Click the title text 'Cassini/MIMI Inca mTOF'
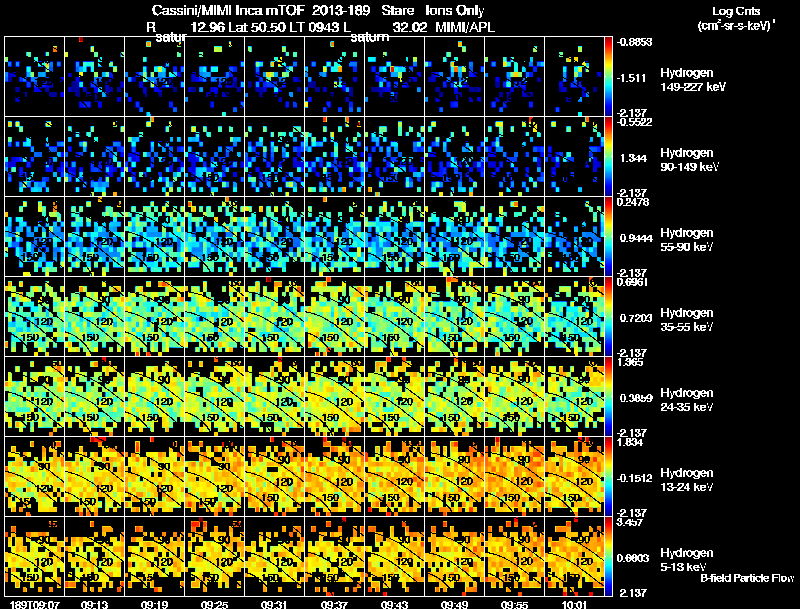Image resolution: width=800 pixels, height=609 pixels. pos(228,11)
